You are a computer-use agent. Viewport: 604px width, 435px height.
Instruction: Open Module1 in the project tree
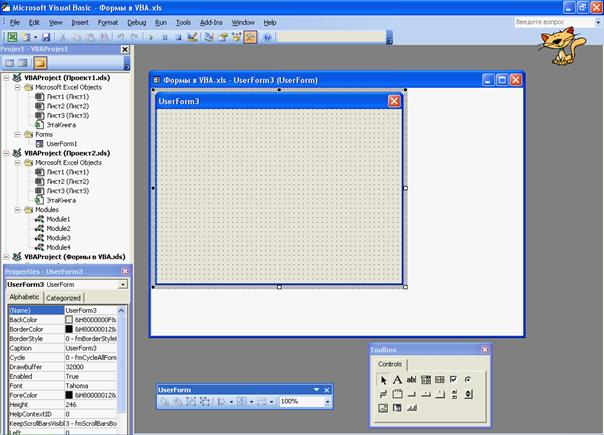point(59,219)
